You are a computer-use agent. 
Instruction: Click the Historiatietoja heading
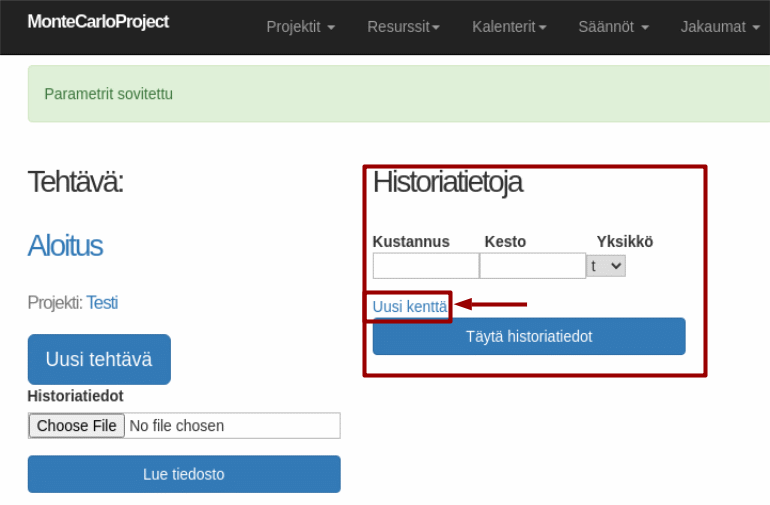tap(447, 182)
